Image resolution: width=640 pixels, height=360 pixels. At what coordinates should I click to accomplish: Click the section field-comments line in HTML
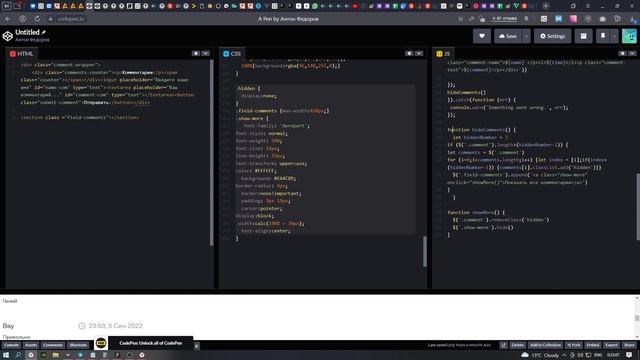(80, 117)
